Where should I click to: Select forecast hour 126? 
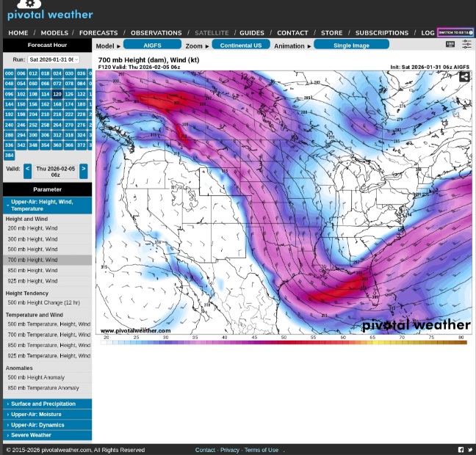point(69,94)
